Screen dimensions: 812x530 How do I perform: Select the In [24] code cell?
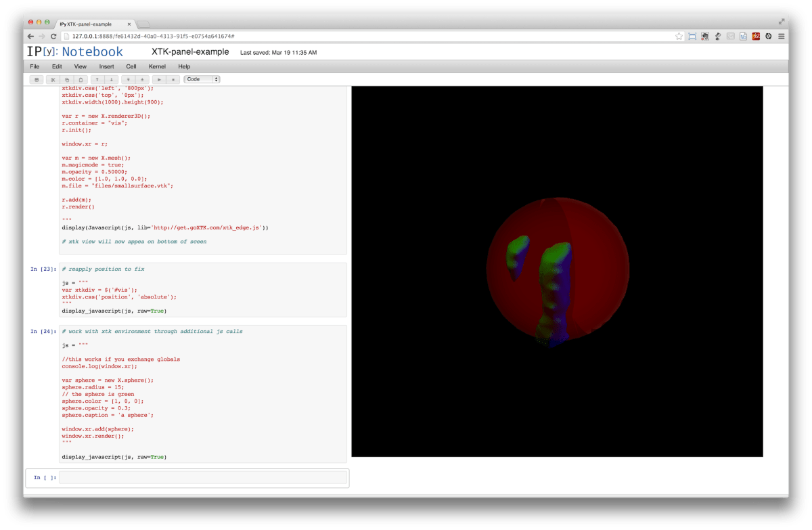pyautogui.click(x=203, y=394)
